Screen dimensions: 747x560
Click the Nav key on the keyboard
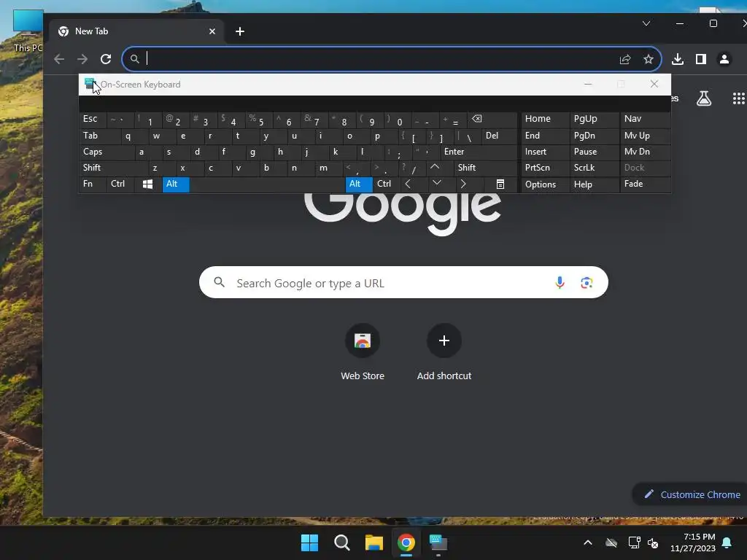(x=646, y=119)
